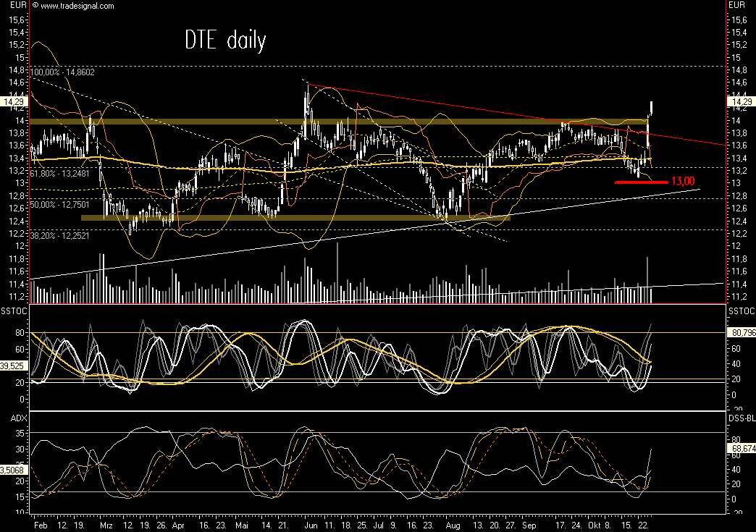This screenshot has width=756, height=532.
Task: Click the EUR label on right price axis
Action: point(736,6)
